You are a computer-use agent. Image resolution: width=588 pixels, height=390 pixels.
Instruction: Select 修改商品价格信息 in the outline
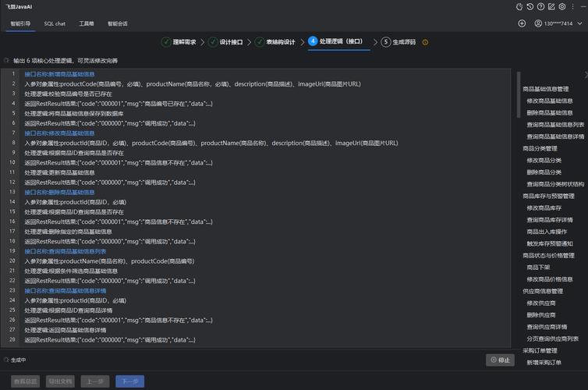(x=550, y=279)
